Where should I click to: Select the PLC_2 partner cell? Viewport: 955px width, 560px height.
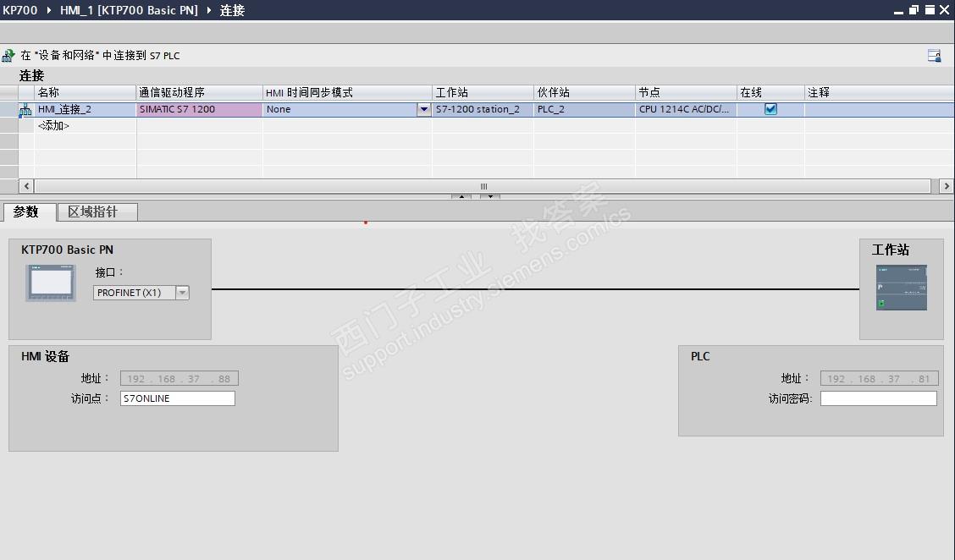tap(584, 110)
